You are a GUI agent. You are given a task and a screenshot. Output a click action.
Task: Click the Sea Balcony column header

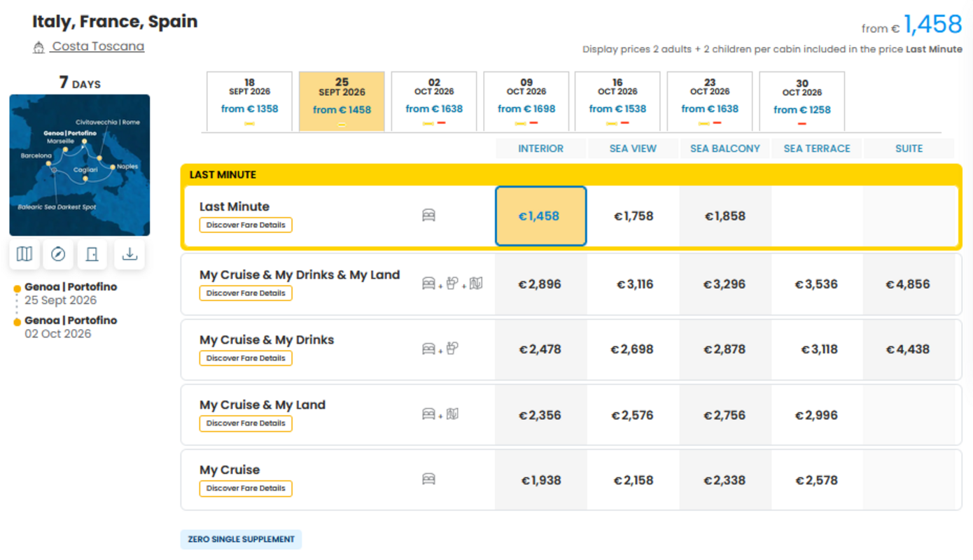(x=725, y=148)
